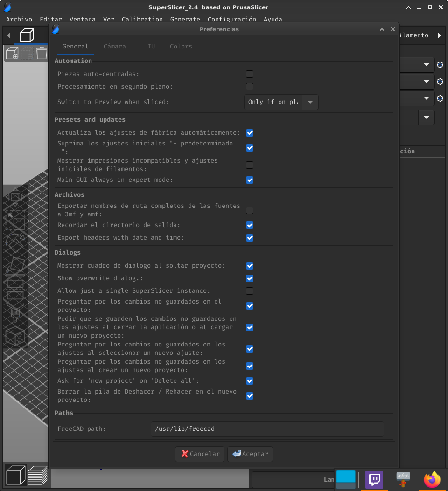Screen dimensions: 448x491
Task: Select the 3D plater cube tab icon
Action: pos(27,35)
